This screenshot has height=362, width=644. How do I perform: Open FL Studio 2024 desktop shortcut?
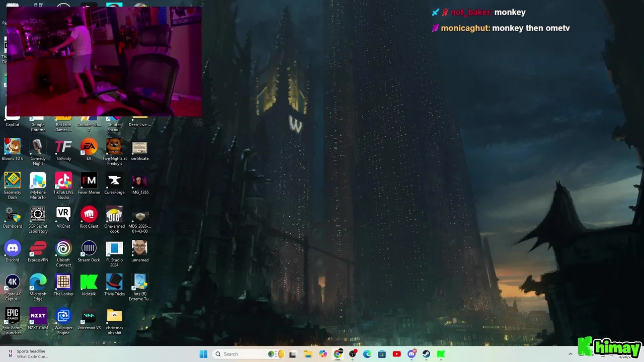pos(114,253)
